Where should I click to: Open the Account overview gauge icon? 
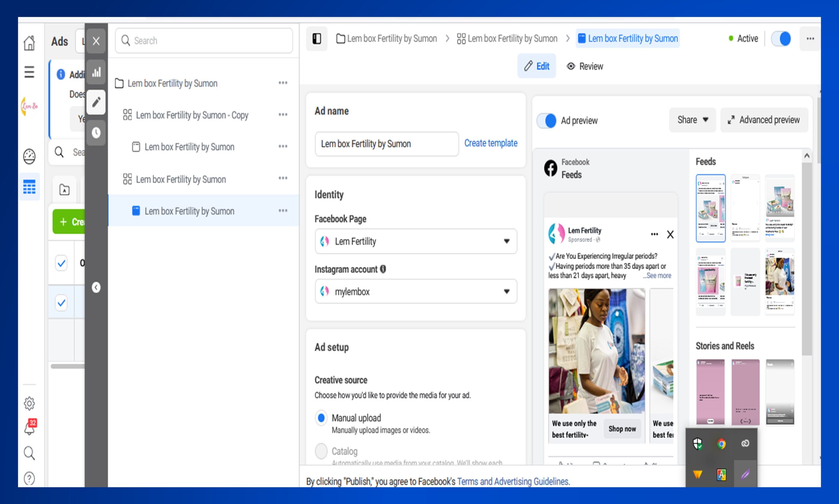[29, 156]
